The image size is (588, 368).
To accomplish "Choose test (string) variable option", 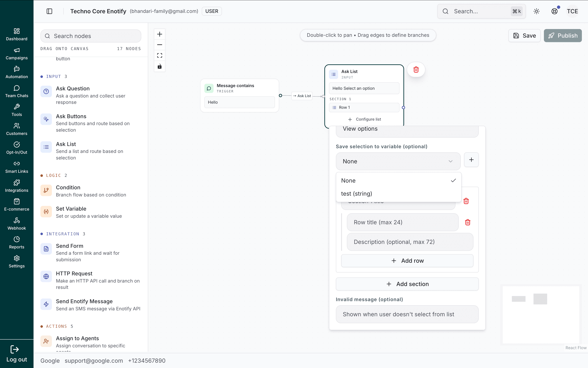I will [399, 194].
